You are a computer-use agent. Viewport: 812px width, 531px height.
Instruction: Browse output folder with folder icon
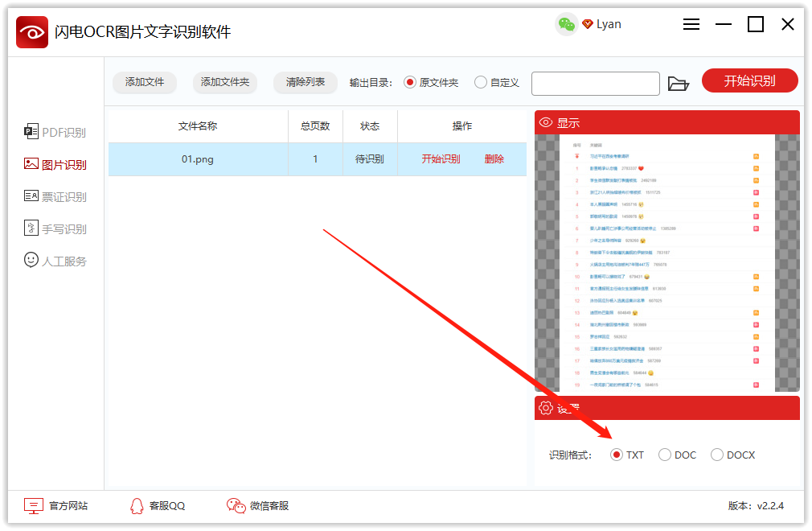pyautogui.click(x=678, y=84)
